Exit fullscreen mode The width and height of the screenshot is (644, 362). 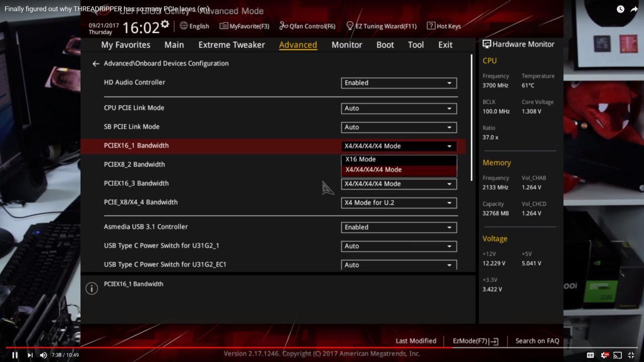click(x=631, y=355)
